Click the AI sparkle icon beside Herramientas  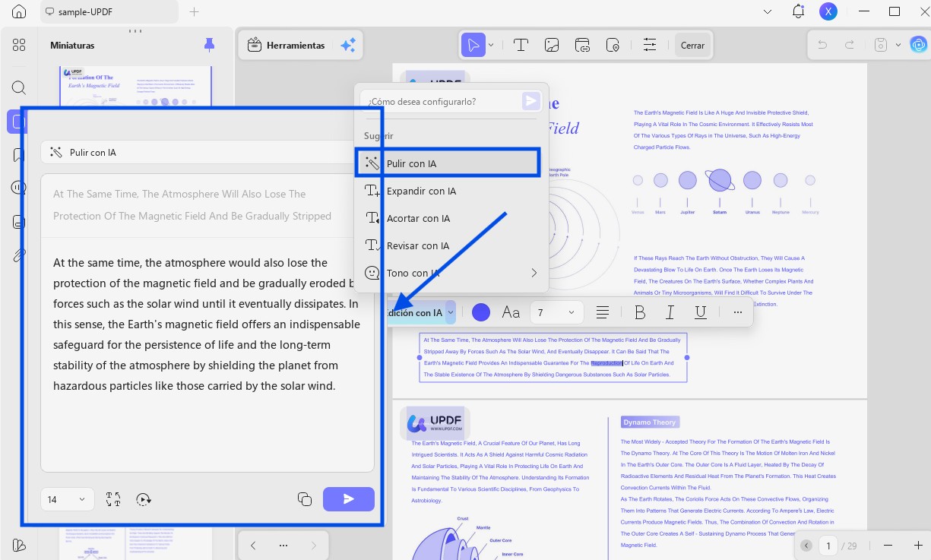click(x=348, y=46)
